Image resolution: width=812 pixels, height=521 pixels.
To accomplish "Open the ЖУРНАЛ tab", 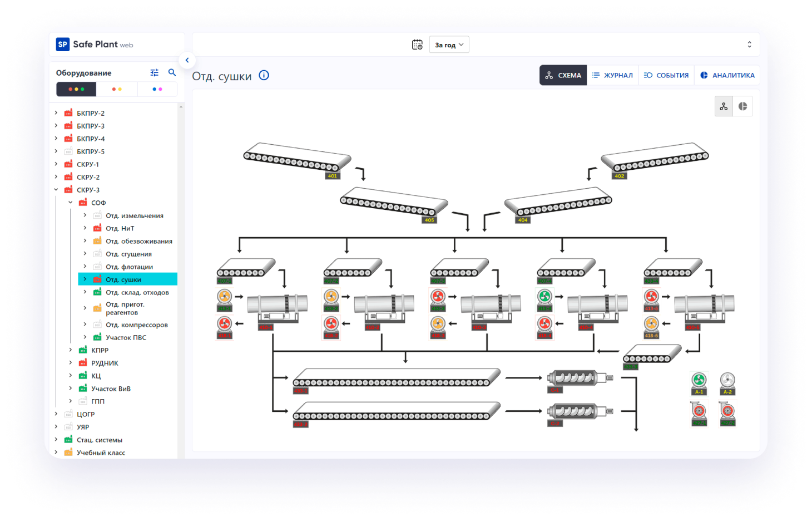I will click(x=612, y=75).
